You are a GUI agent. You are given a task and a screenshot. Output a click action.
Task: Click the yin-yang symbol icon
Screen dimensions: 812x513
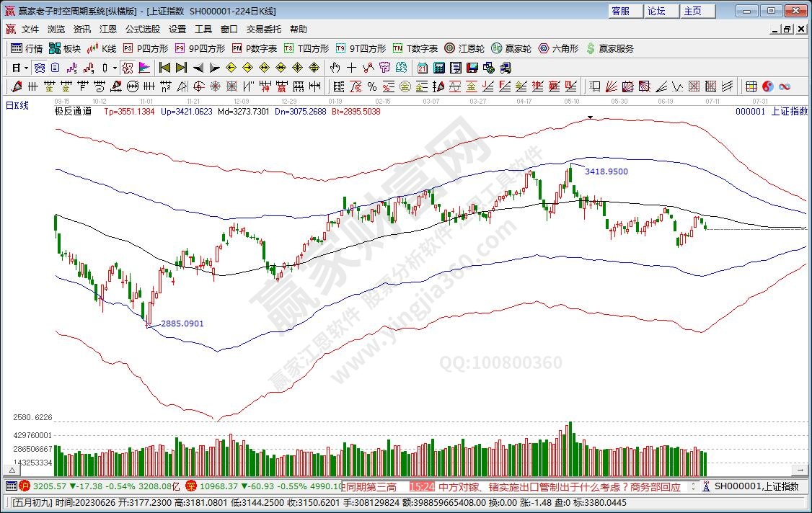click(768, 86)
